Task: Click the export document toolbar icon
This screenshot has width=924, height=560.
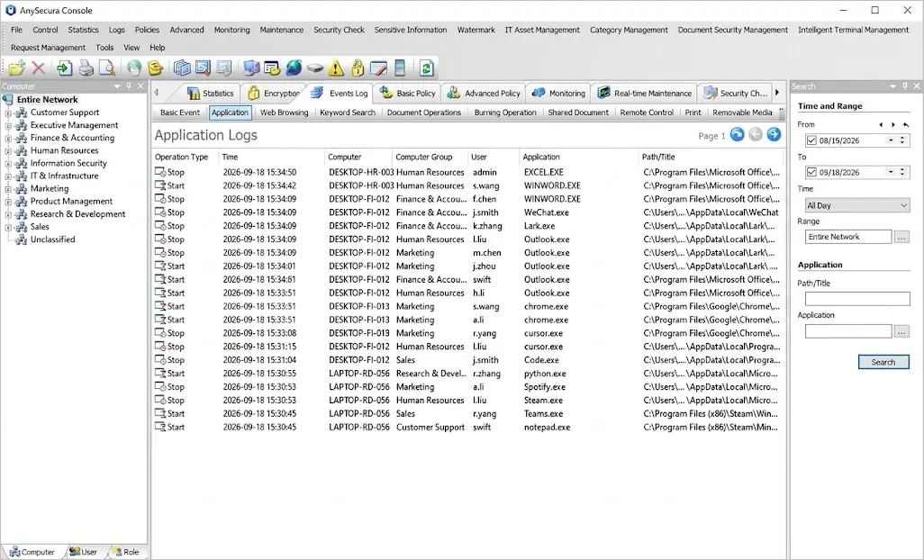Action: tap(64, 68)
